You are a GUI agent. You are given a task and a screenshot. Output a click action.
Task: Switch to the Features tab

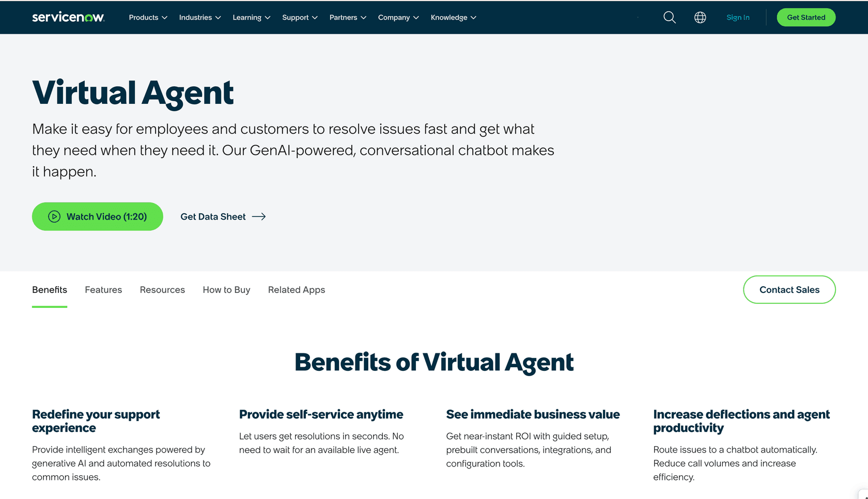click(103, 290)
